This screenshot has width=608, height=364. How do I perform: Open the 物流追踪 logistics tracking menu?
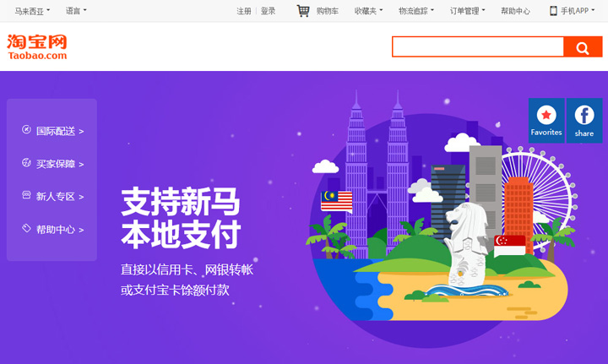416,11
